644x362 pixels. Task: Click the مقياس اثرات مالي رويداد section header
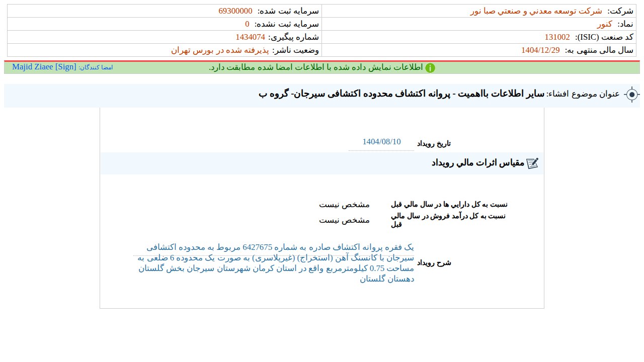tap(477, 163)
